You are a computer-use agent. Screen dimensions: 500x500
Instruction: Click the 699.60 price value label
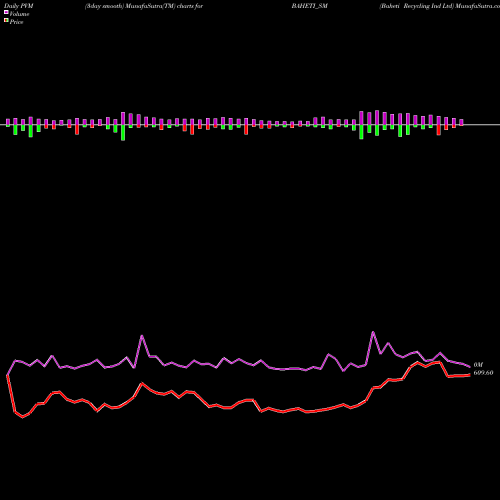click(x=483, y=373)
